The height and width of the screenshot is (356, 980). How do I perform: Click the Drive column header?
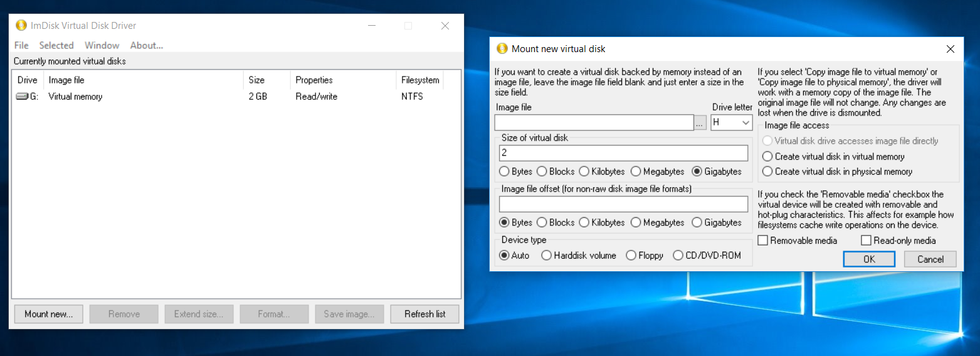click(x=28, y=80)
